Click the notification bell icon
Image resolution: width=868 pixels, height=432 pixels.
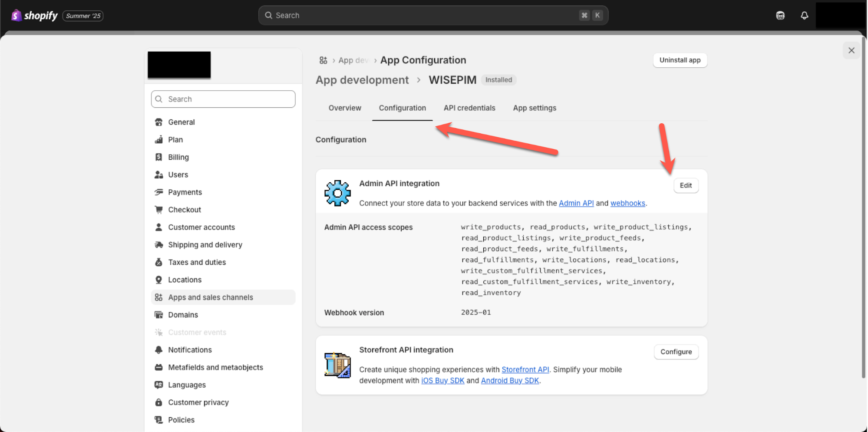[x=804, y=15]
